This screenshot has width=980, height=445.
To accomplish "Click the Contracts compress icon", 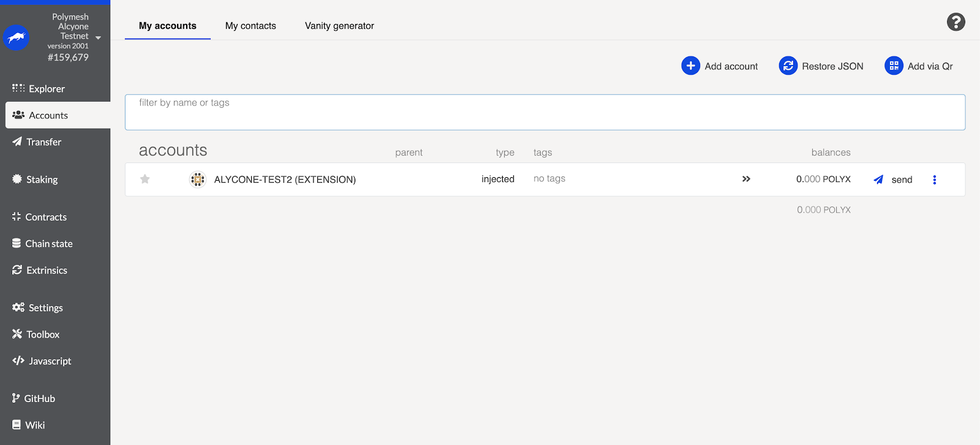I will [17, 216].
